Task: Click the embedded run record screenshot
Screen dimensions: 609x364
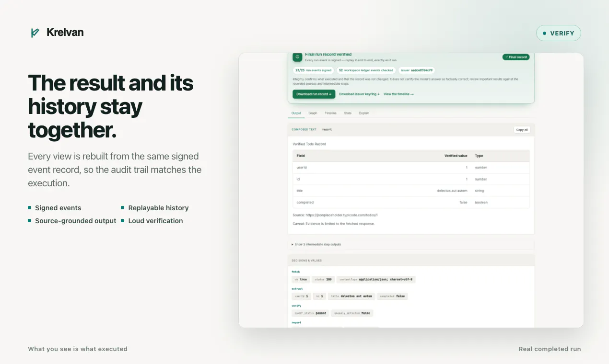Action: click(x=411, y=190)
